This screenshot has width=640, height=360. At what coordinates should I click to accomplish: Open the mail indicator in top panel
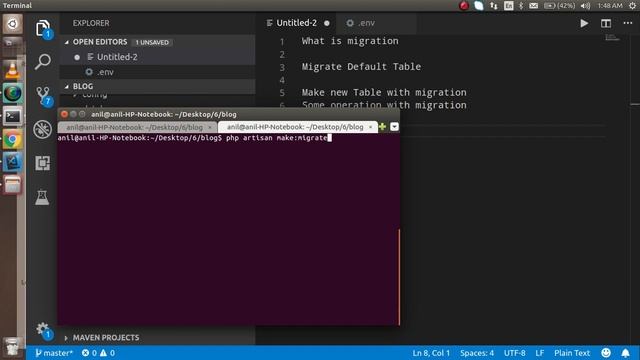pos(533,6)
